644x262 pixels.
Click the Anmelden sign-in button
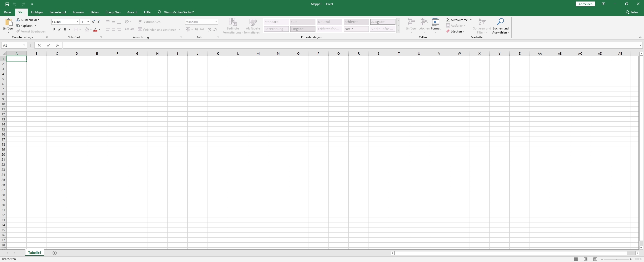point(585,4)
